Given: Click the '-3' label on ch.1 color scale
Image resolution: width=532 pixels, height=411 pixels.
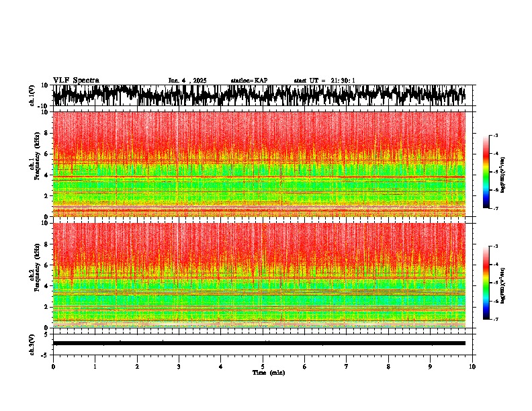Looking at the screenshot, I should tap(495, 136).
